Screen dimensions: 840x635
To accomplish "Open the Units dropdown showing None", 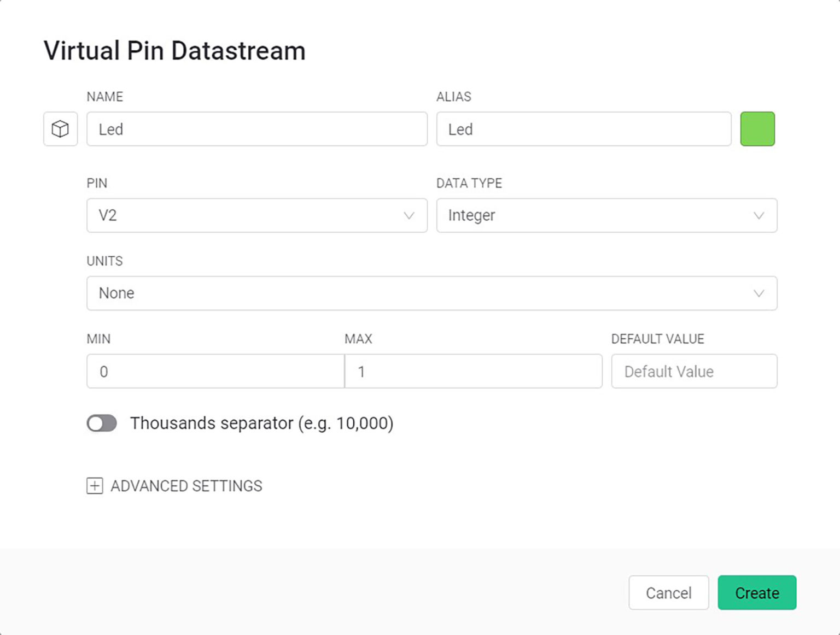I will [416, 293].
